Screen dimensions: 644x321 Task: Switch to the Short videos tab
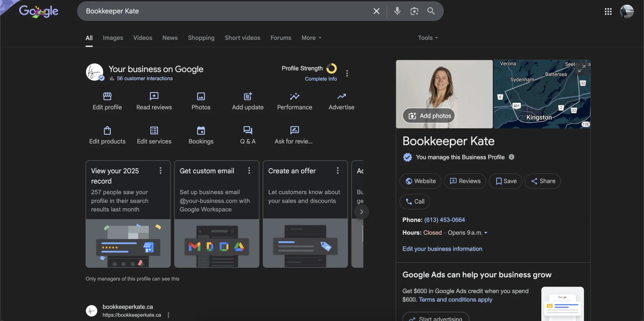242,38
